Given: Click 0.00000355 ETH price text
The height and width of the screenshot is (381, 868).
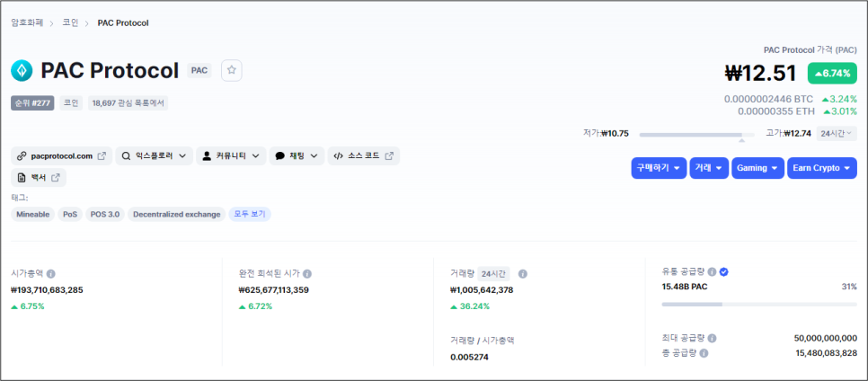Looking at the screenshot, I should 776,111.
